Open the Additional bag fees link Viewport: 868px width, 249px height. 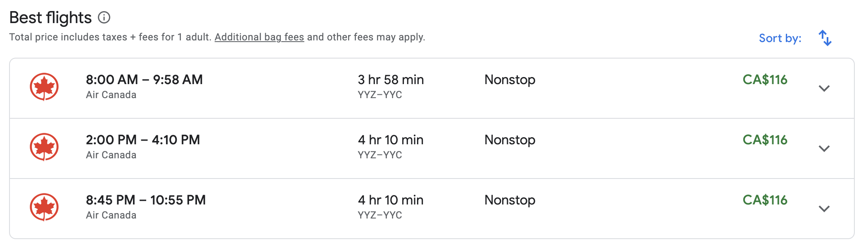(x=259, y=37)
